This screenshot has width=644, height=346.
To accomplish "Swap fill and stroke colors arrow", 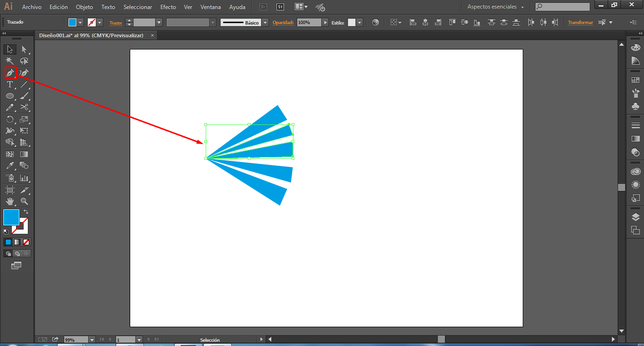I will click(26, 212).
